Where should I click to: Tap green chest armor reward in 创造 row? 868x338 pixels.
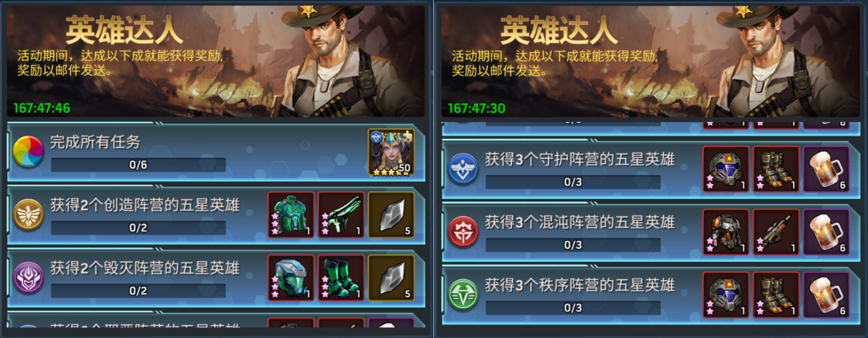point(291,214)
